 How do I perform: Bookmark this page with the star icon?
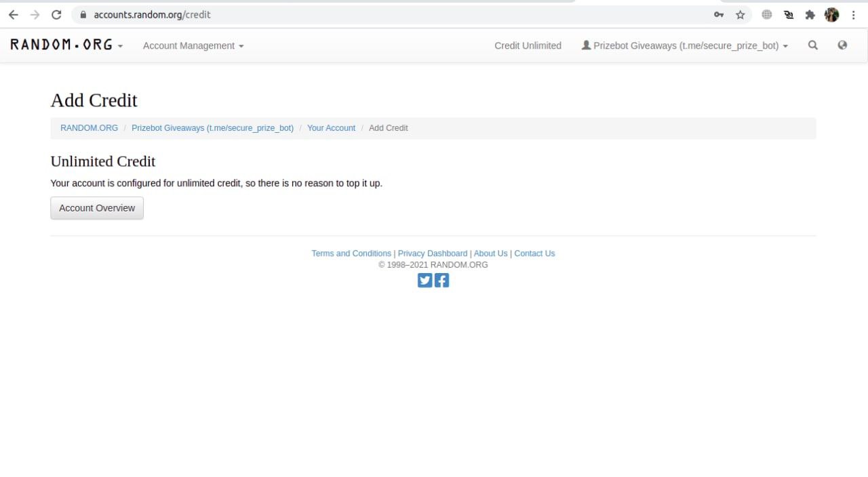point(741,14)
